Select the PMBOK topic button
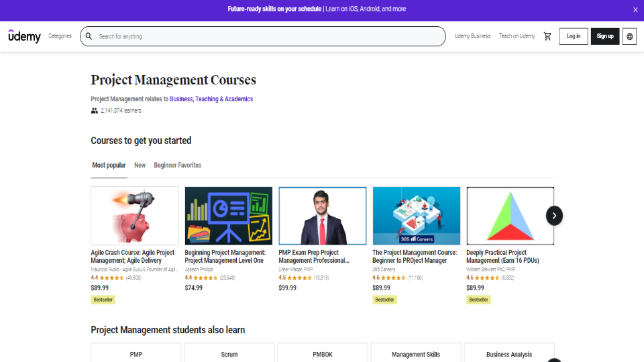 pyautogui.click(x=323, y=353)
